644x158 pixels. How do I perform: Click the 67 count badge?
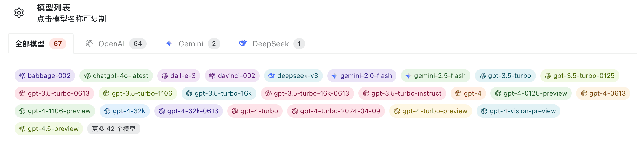(58, 44)
